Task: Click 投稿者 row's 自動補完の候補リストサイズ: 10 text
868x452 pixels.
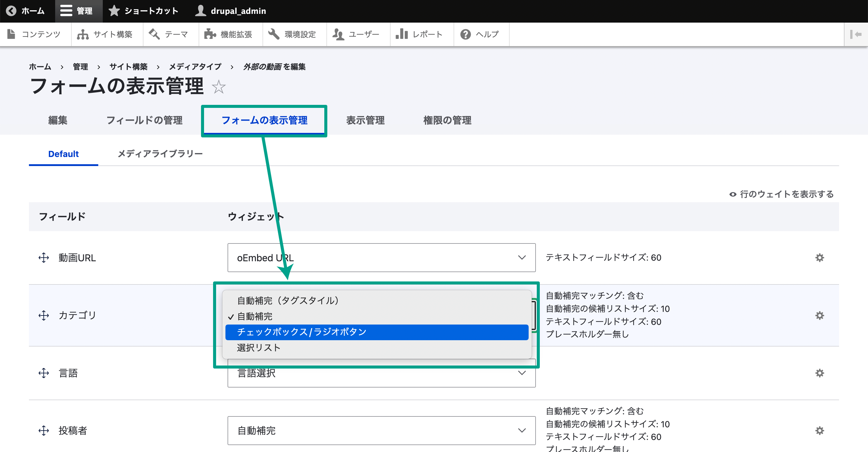Action: [x=608, y=424]
